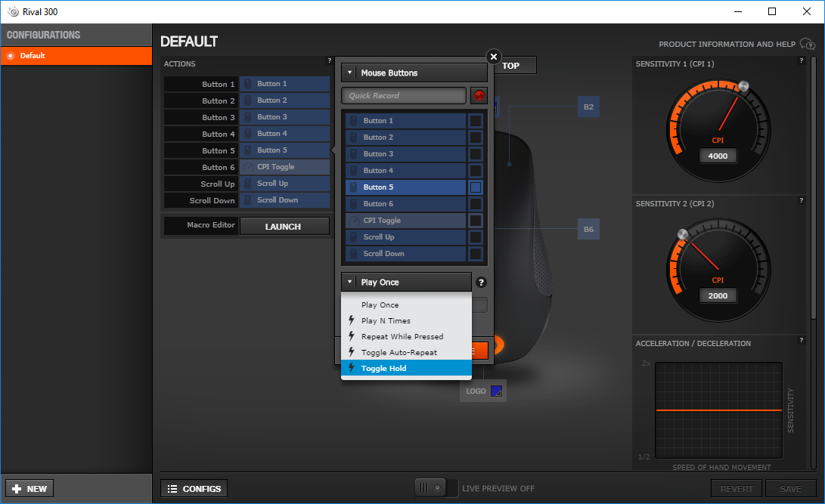
Task: Select Button 5 in the mouse buttons list
Action: 405,187
